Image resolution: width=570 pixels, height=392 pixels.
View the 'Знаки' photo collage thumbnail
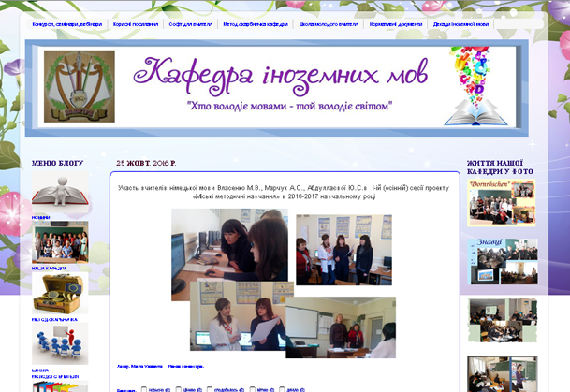point(503,262)
